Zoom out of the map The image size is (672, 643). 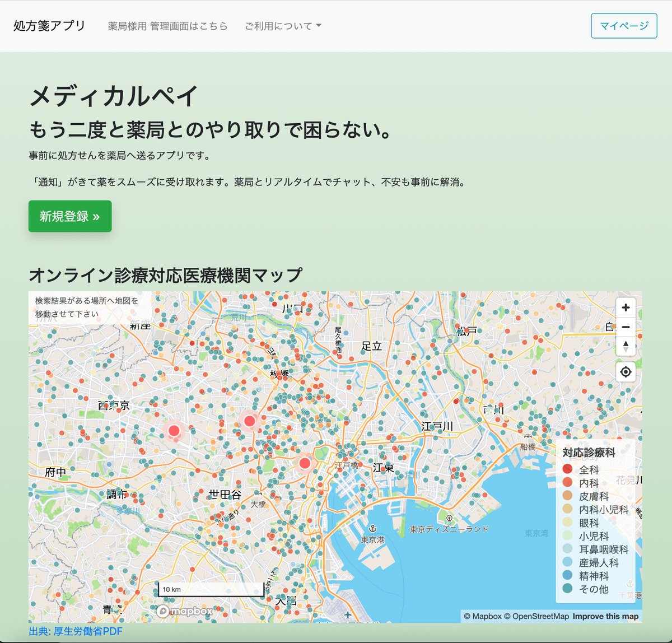pyautogui.click(x=626, y=327)
